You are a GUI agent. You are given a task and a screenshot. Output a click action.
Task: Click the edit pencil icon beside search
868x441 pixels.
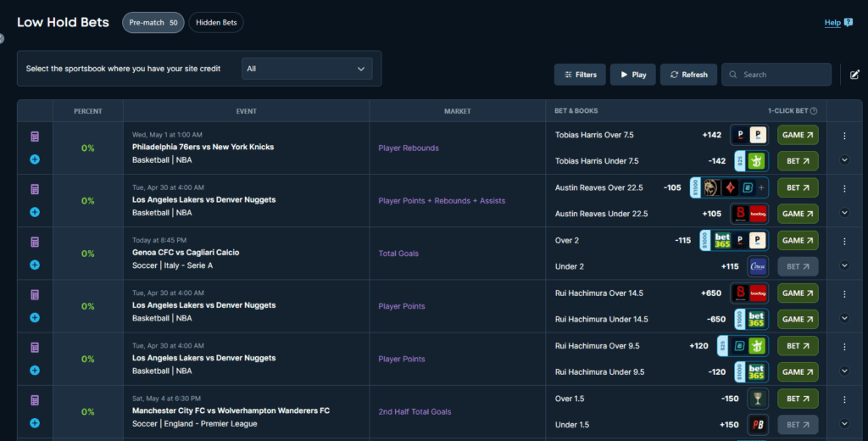(x=854, y=75)
